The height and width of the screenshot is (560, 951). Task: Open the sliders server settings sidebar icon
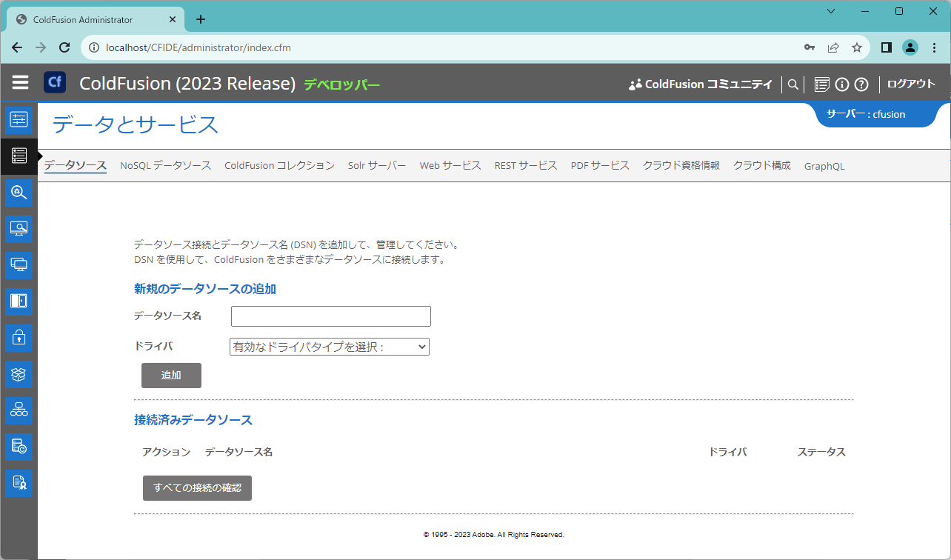(x=19, y=119)
